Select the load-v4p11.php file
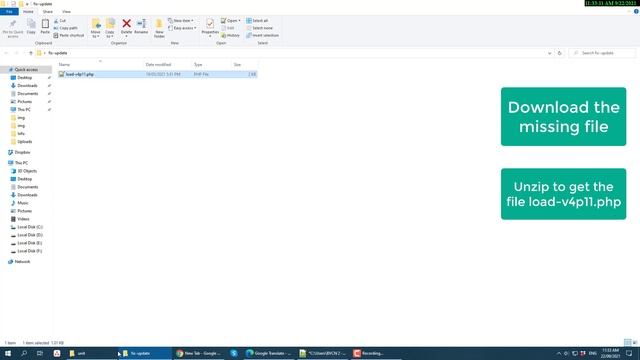The image size is (640, 360). tap(158, 74)
